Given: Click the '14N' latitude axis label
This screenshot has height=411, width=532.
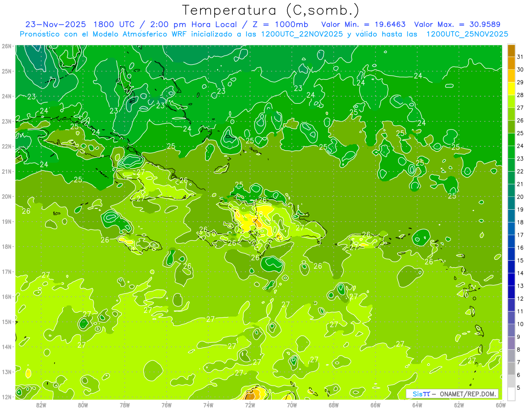Looking at the screenshot, I should coord(7,347).
